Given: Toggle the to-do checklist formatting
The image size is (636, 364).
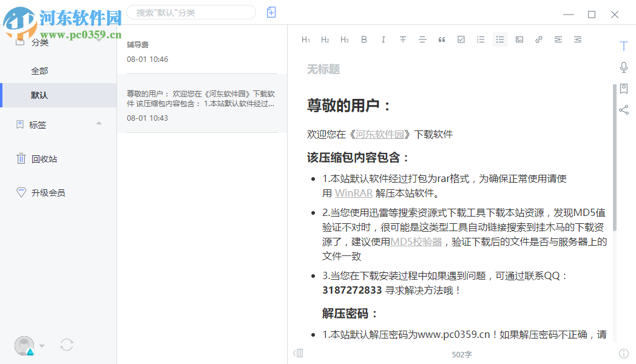Looking at the screenshot, I should pyautogui.click(x=461, y=39).
